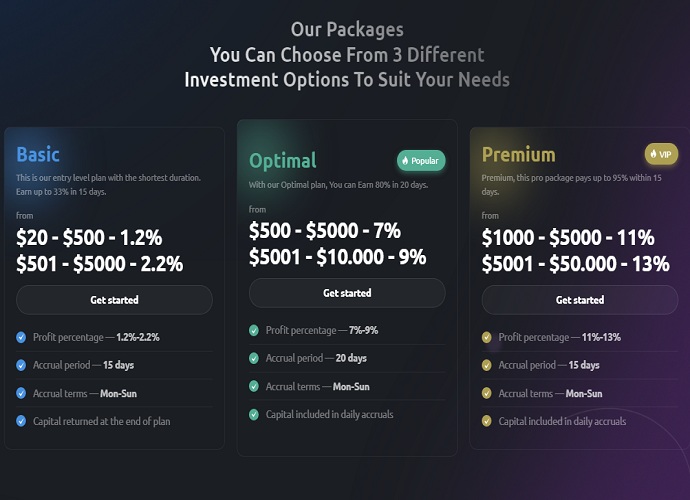Click blue checkmark beside Basic Accrual period
The image size is (690, 500).
[21, 365]
